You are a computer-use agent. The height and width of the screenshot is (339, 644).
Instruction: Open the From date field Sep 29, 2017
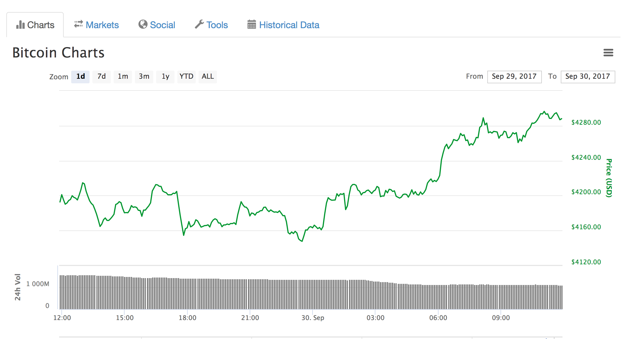click(514, 77)
